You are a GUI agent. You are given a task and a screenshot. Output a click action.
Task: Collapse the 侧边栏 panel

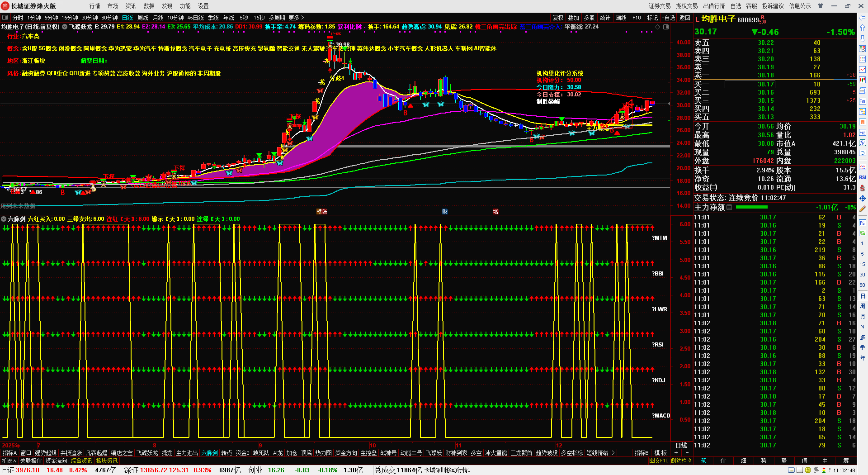(x=681, y=461)
